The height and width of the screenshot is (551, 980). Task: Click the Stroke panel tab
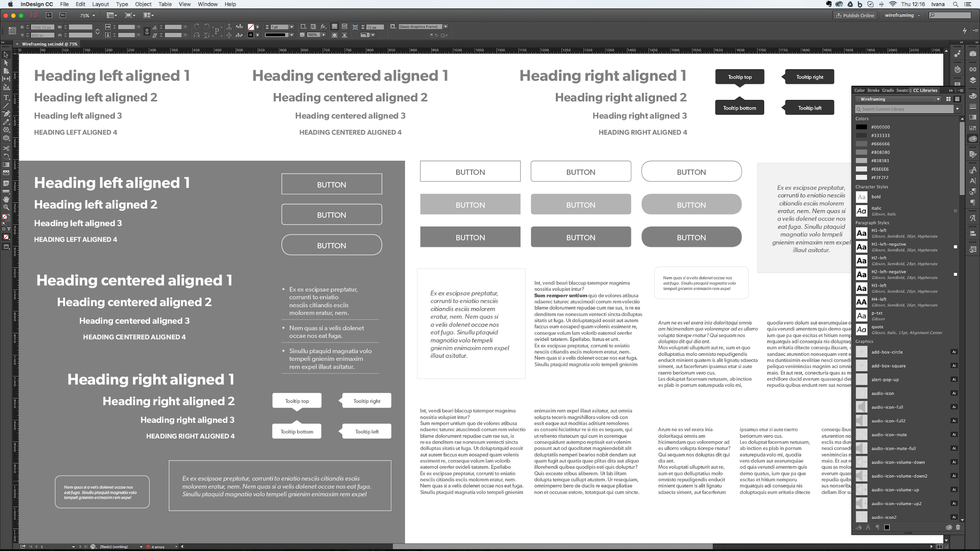click(x=872, y=89)
